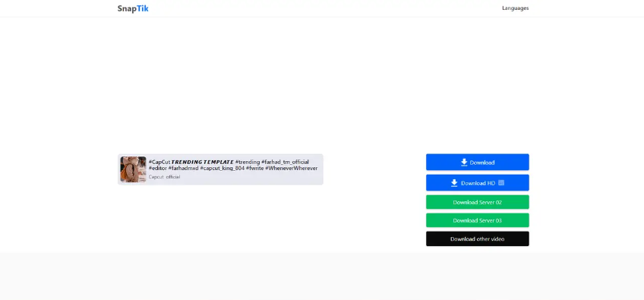644x300 pixels.
Task: Click Download other video button
Action: click(x=477, y=238)
